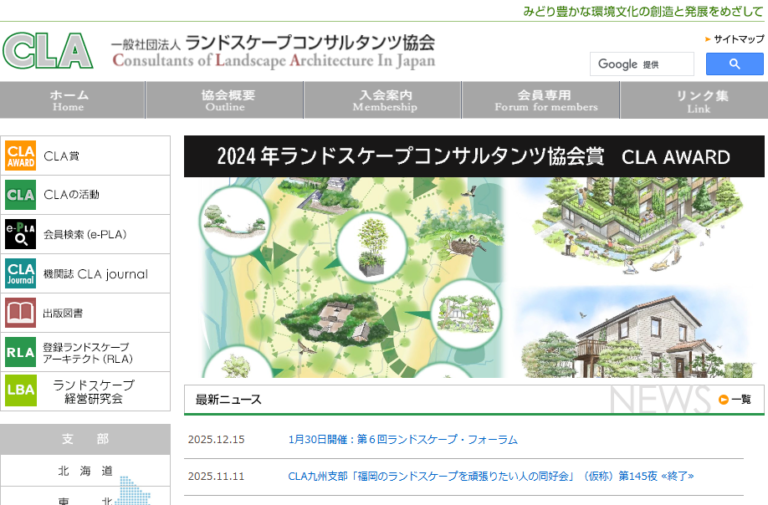Image resolution: width=768 pixels, height=505 pixels.
Task: Click the CLA Journal icon
Action: [21, 273]
